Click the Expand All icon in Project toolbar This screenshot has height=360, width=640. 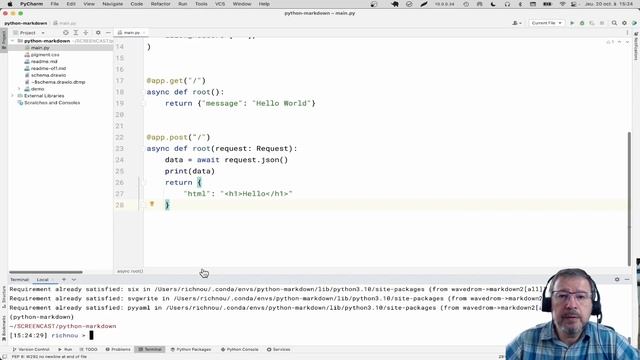coord(76,33)
